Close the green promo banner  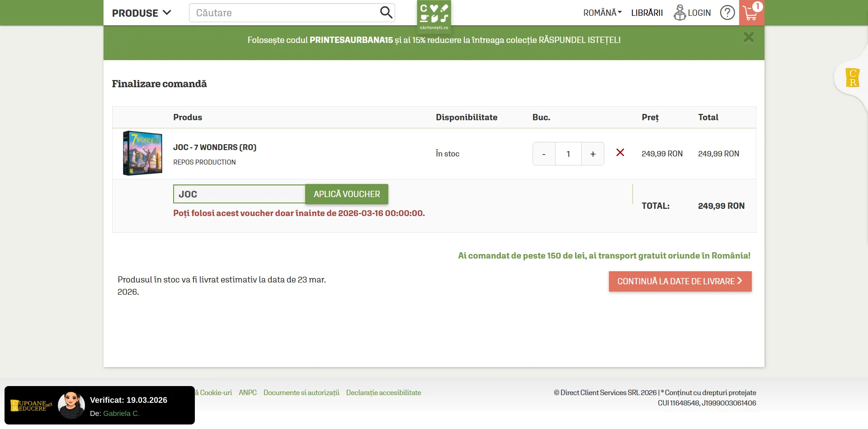(748, 38)
